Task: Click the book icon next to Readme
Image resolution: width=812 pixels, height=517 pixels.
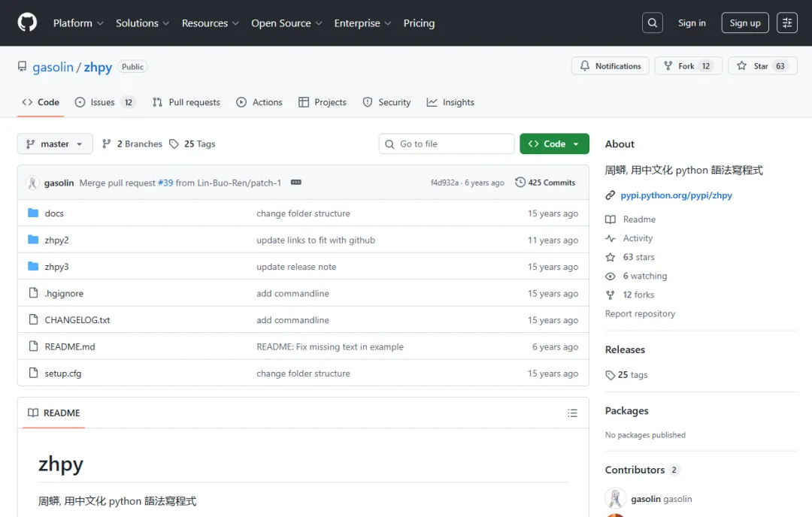Action: coord(611,219)
